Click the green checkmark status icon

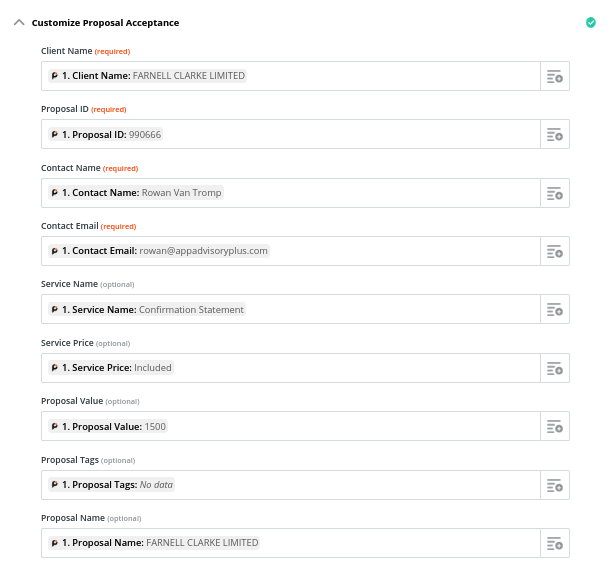pos(591,23)
